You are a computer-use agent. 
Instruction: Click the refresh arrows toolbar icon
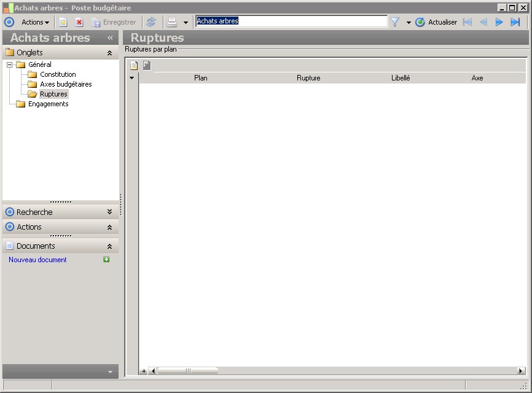(x=151, y=22)
